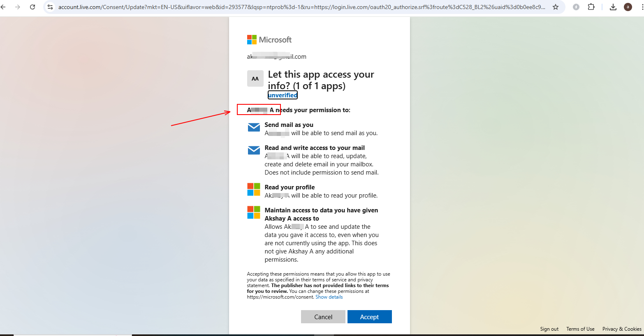Go forward in browser history
The image size is (644, 336).
click(18, 7)
